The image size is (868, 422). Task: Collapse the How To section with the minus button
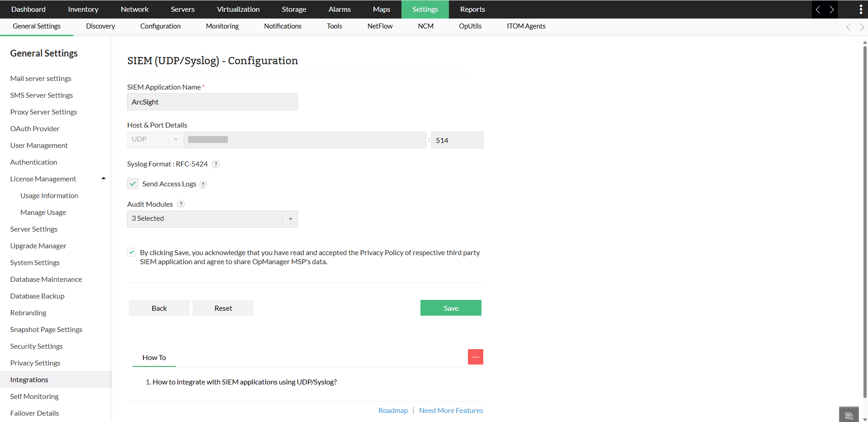pyautogui.click(x=475, y=357)
